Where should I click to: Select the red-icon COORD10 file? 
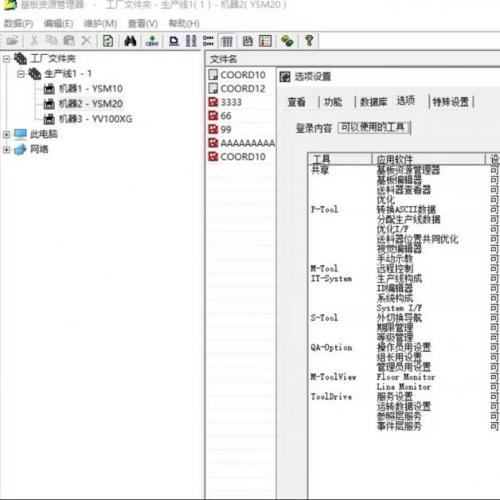click(243, 157)
